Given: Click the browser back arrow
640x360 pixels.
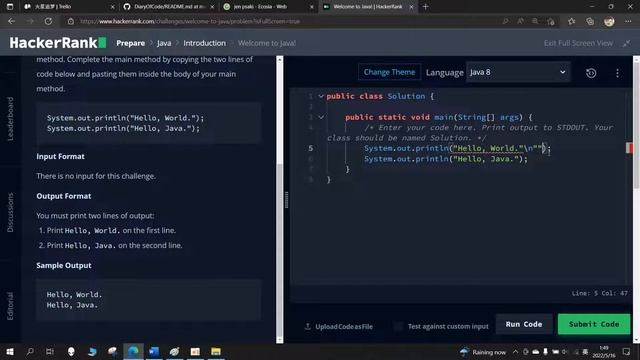Looking at the screenshot, I should point(11,21).
